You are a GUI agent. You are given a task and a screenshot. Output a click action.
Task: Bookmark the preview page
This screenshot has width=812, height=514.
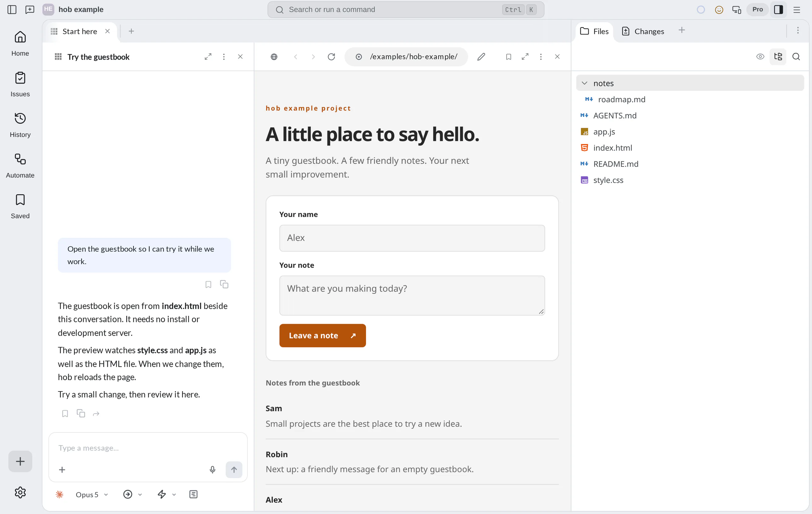508,57
